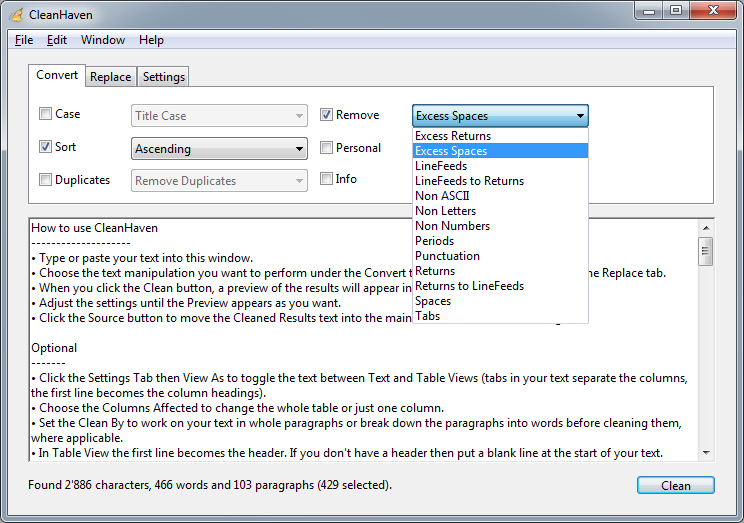Open the Remove Duplicates dropdown

click(219, 181)
